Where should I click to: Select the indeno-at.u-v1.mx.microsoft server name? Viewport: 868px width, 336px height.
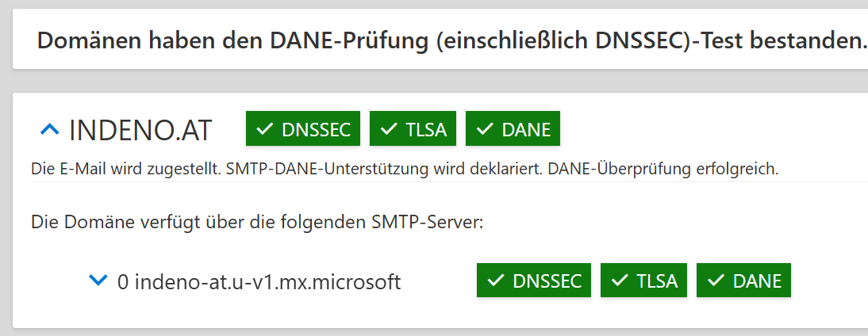coord(268,282)
